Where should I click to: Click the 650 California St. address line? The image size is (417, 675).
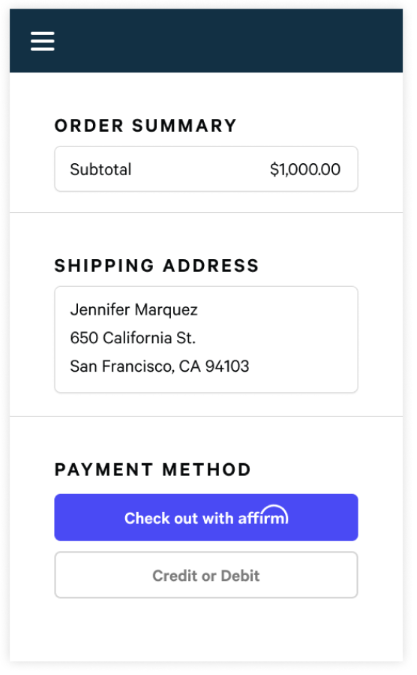point(133,338)
